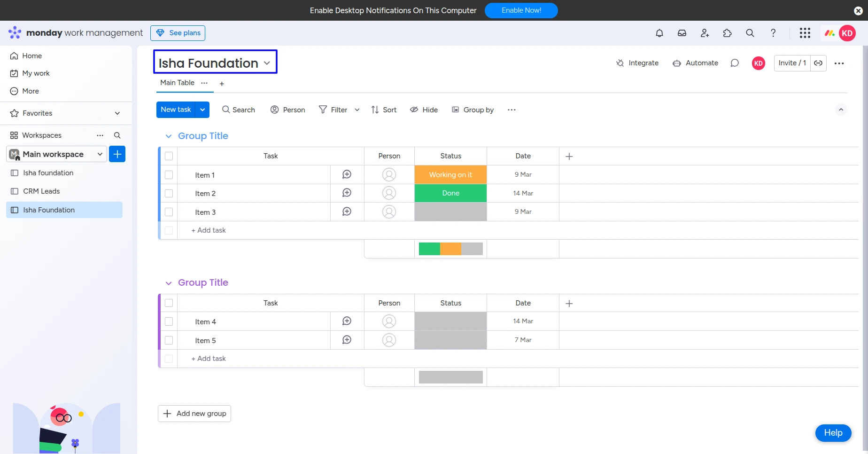Click the copy board link icon
Screen dimensions: 868x454
tap(818, 63)
